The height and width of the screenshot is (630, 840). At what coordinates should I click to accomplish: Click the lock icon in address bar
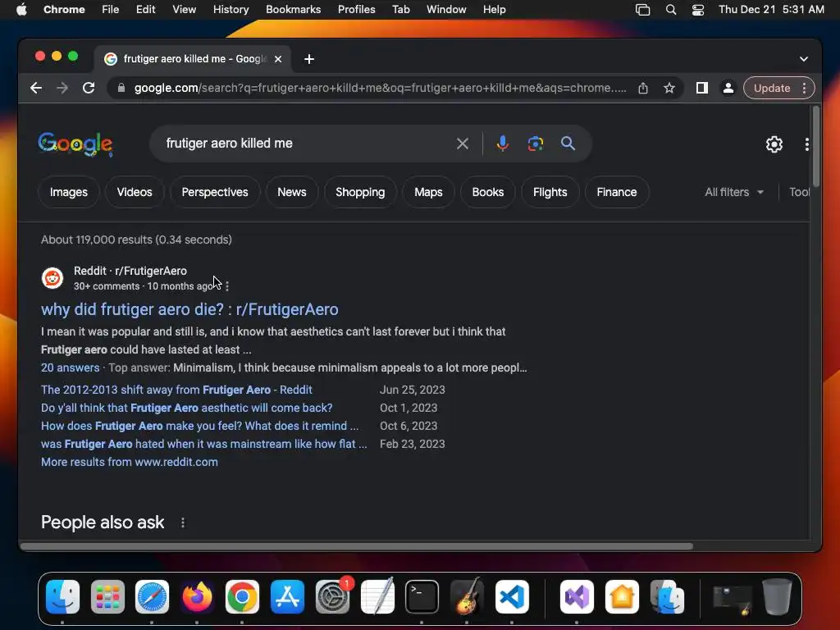click(x=121, y=88)
